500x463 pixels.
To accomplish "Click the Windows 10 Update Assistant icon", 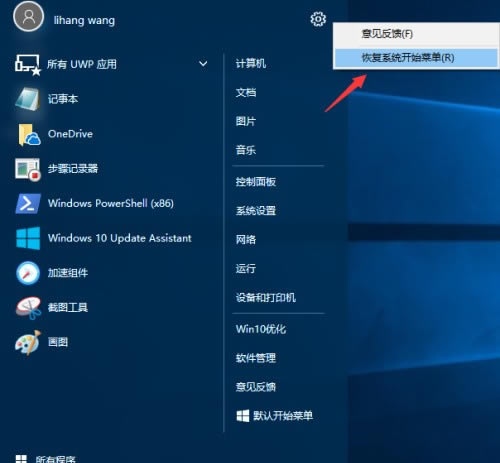I will (28, 238).
